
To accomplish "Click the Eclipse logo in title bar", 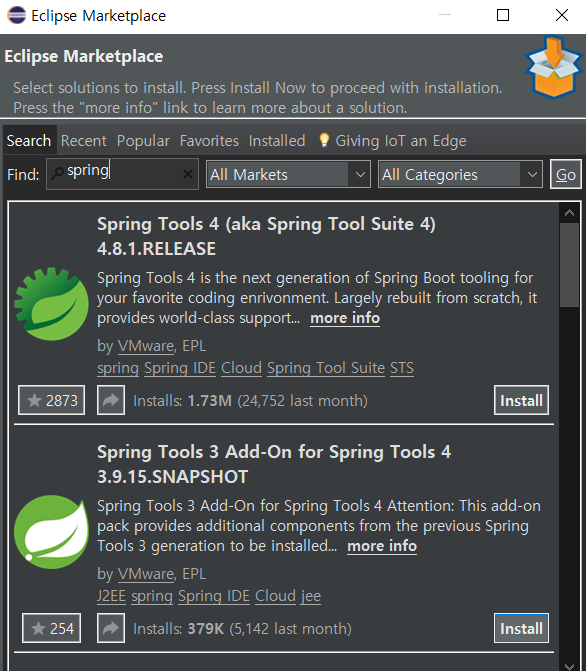I will pyautogui.click(x=16, y=15).
